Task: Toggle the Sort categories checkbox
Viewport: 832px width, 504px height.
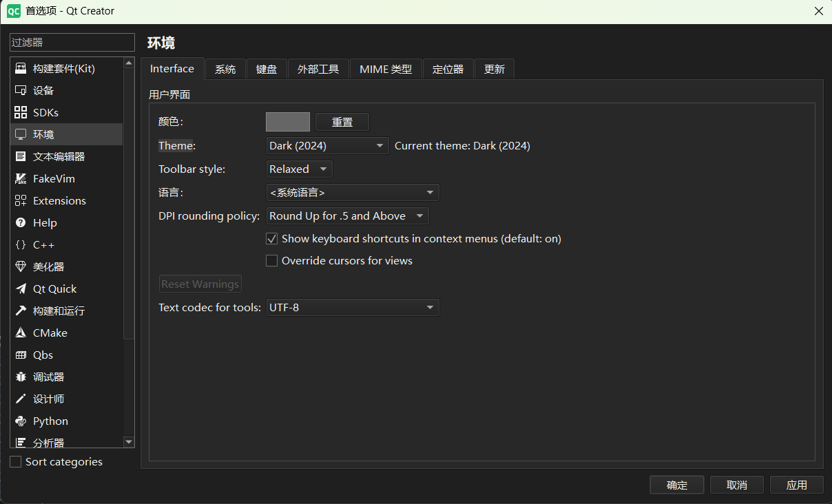Action: pos(16,461)
